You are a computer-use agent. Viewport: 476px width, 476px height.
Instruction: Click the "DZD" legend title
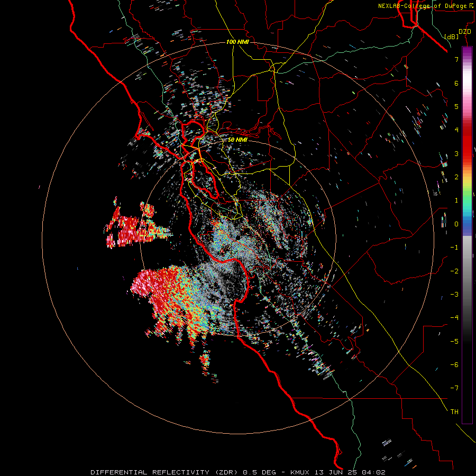(x=464, y=32)
